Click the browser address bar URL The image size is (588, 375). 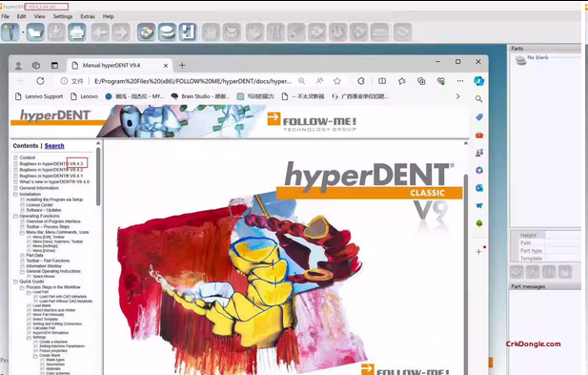193,81
